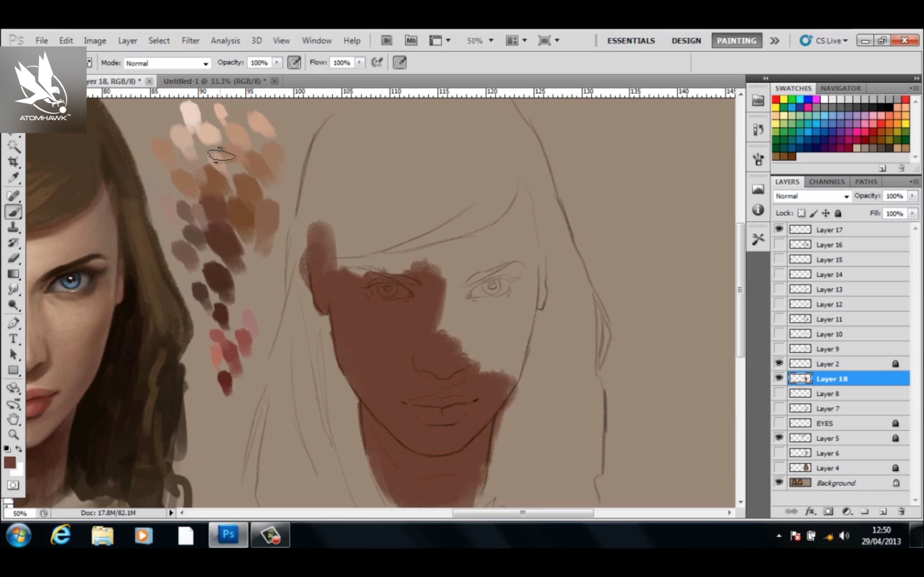Image resolution: width=924 pixels, height=577 pixels.
Task: Click the Design workspace button
Action: [686, 40]
